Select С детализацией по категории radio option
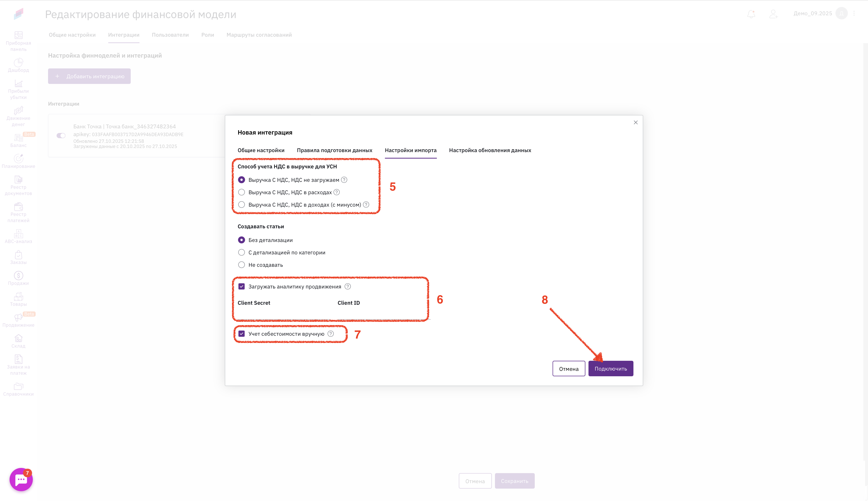 pos(242,252)
